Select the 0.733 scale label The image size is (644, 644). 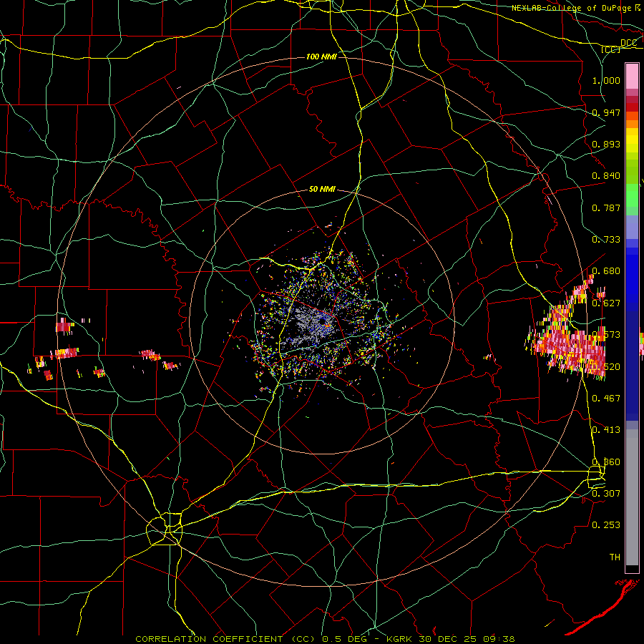(606, 240)
